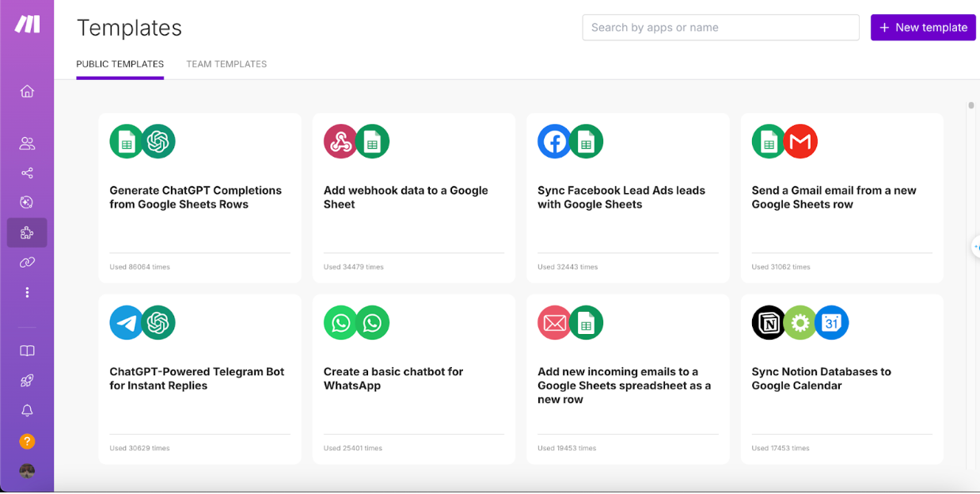This screenshot has width=980, height=494.
Task: Click the orange help question mark icon
Action: (x=27, y=441)
